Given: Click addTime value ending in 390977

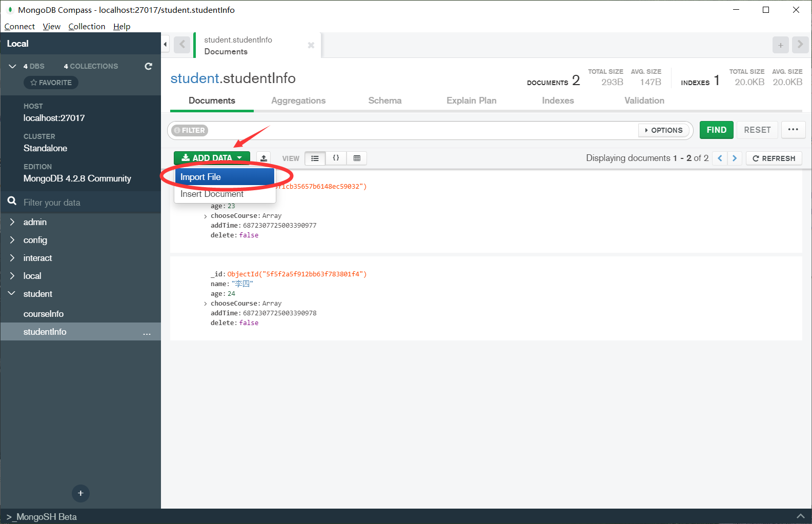Looking at the screenshot, I should [279, 226].
